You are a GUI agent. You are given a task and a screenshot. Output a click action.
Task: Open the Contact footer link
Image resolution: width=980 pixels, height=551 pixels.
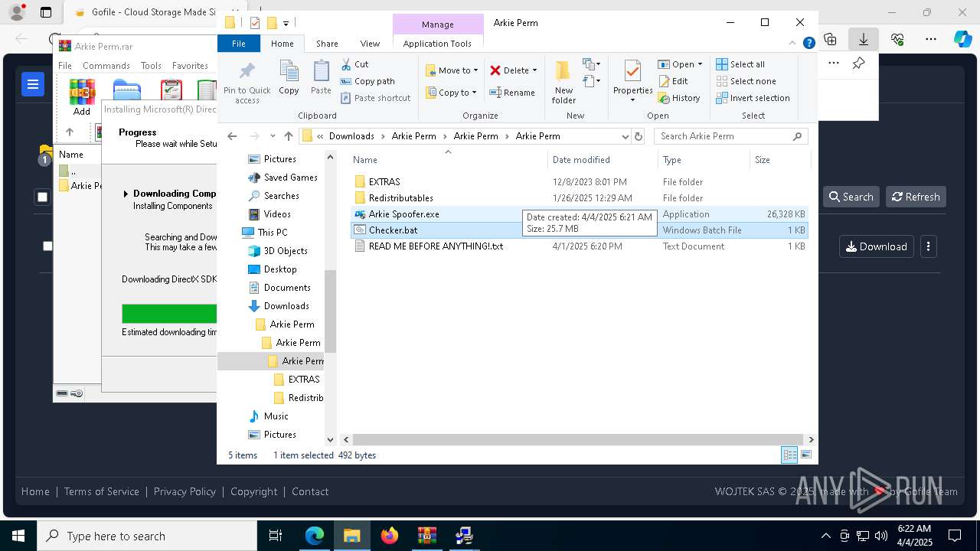tap(310, 491)
